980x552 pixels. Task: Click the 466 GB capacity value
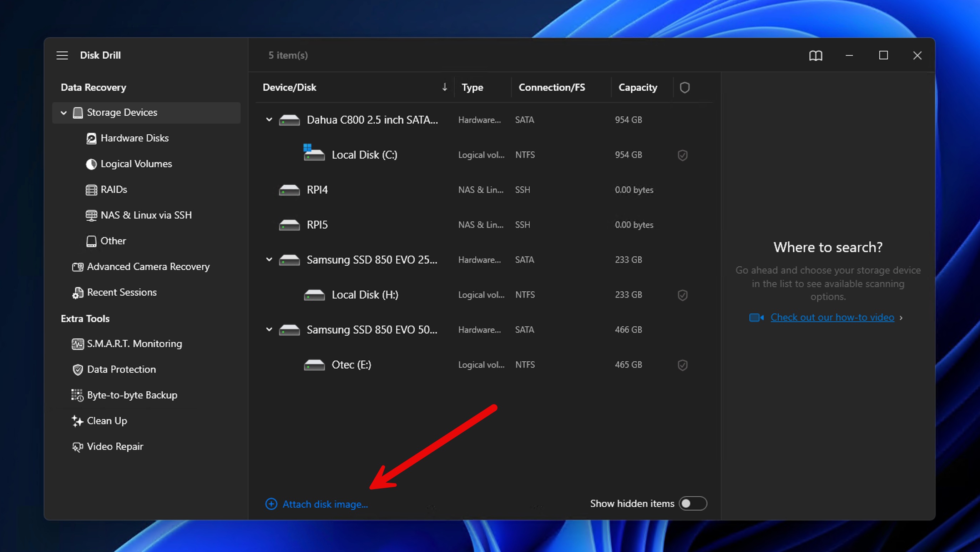pos(628,330)
